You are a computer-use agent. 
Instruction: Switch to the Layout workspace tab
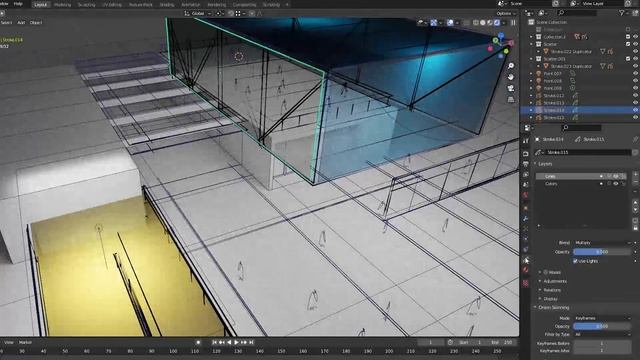pyautogui.click(x=40, y=5)
